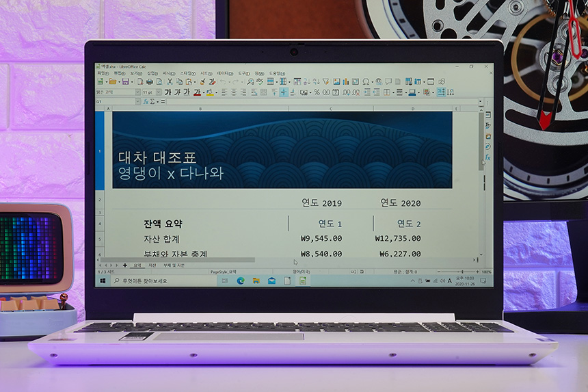Expand the Name Box G1 dropdown

(x=137, y=101)
